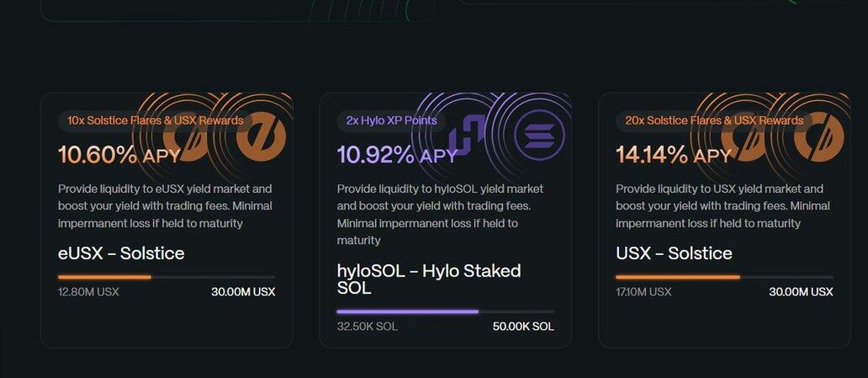Click the 2x Hylo XP Points badge
Viewport: 868px width, 378px height.
391,120
